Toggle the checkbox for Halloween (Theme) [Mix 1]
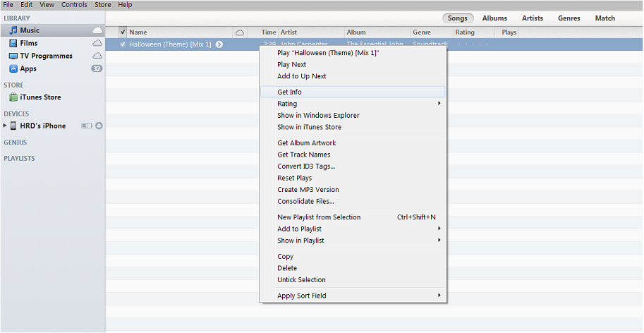The width and height of the screenshot is (644, 333). [x=123, y=44]
